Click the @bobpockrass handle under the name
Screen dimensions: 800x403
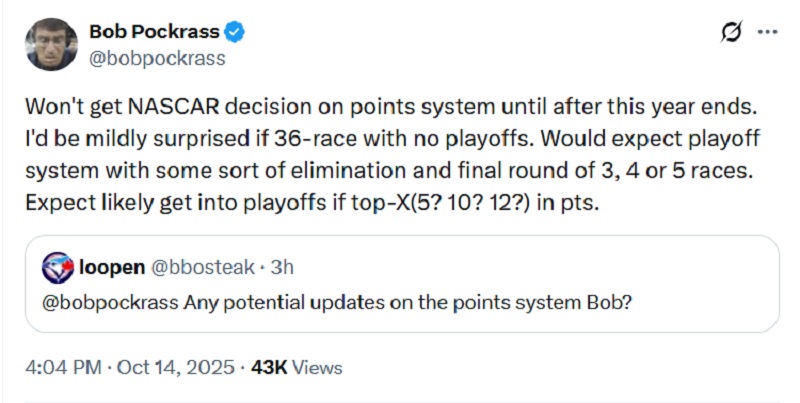point(157,57)
